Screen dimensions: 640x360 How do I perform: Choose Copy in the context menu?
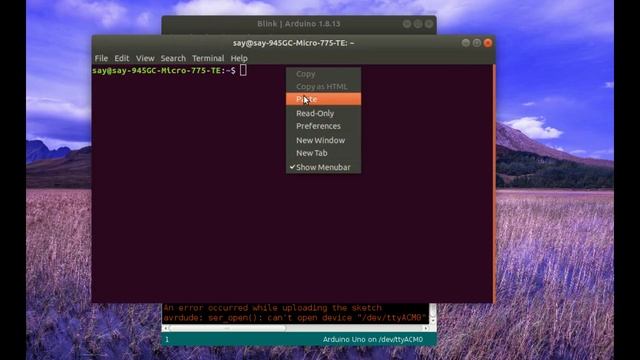click(x=323, y=74)
